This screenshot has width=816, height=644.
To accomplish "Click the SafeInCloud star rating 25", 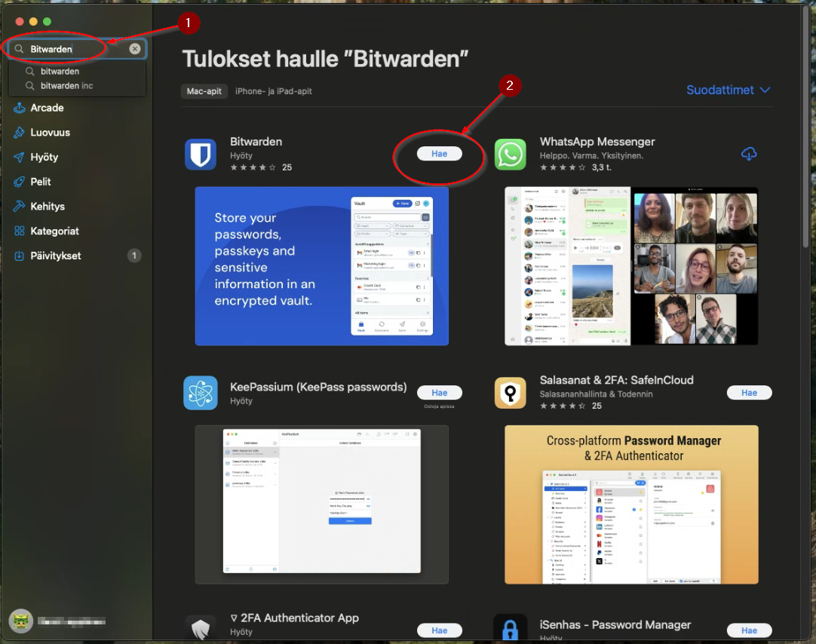I will tap(571, 406).
